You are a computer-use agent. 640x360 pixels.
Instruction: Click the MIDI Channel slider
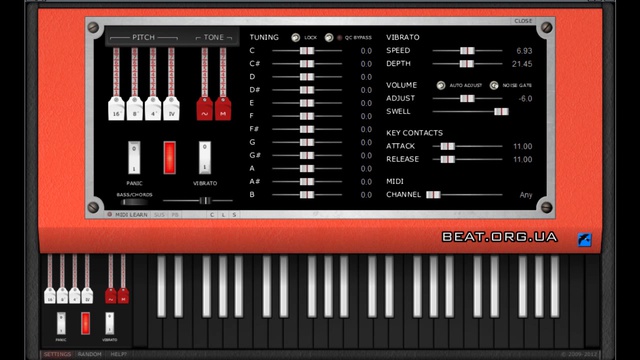pyautogui.click(x=464, y=195)
